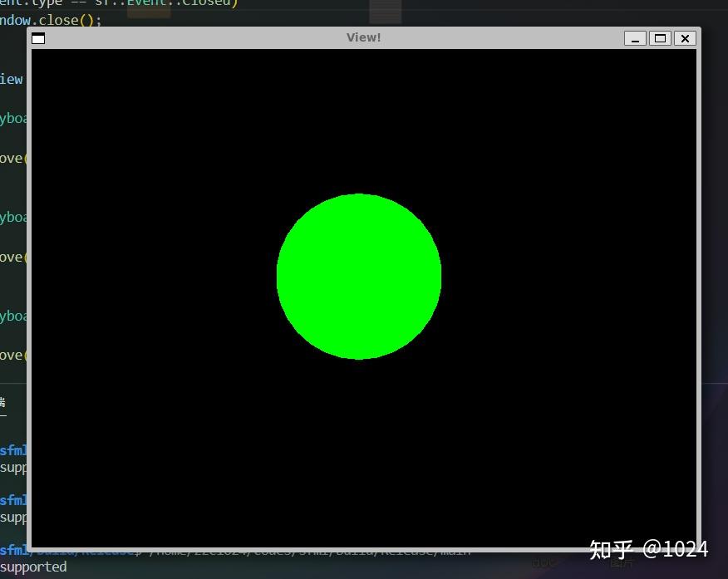Screen dimensions: 728x579
Task: Click the second blue sfml terminal entry
Action: pyautogui.click(x=11, y=500)
